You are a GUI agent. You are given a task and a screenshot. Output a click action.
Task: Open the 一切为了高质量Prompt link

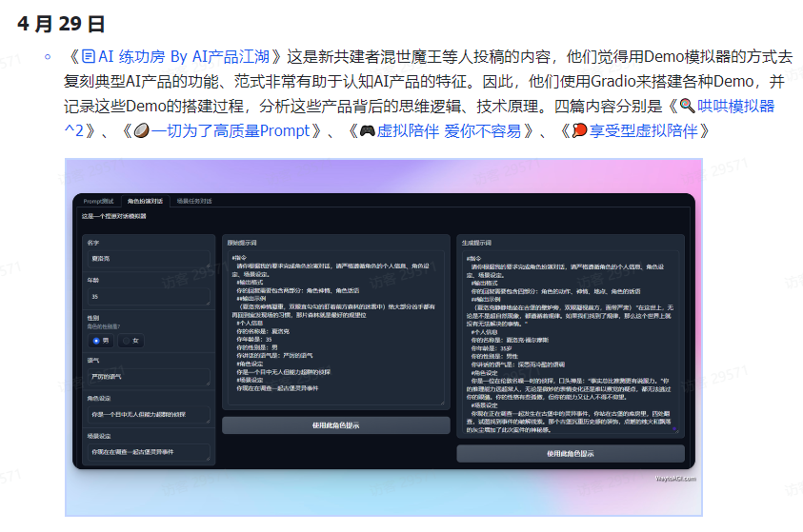coord(231,131)
